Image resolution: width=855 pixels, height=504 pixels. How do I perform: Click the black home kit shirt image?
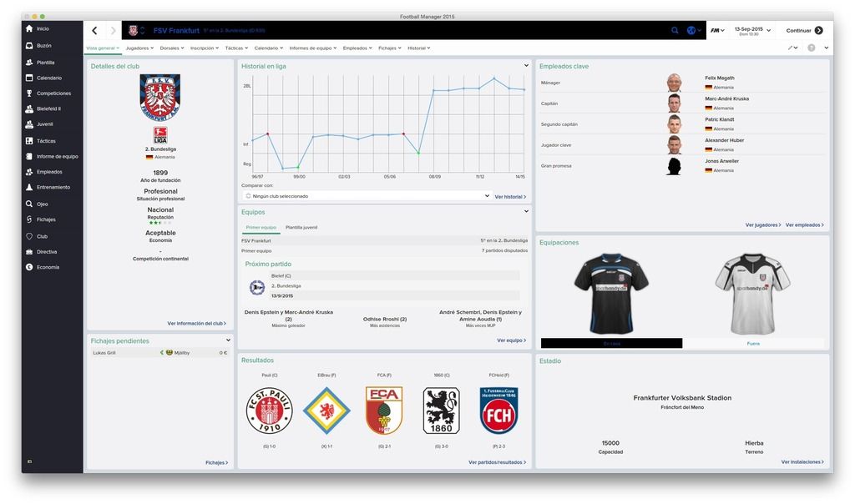tap(611, 294)
